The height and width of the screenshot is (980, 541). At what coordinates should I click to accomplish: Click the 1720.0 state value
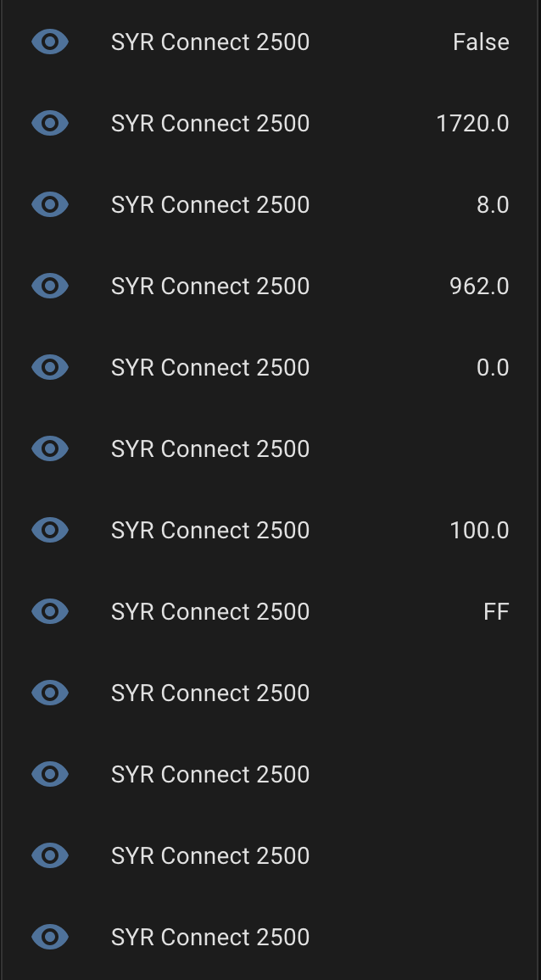472,123
